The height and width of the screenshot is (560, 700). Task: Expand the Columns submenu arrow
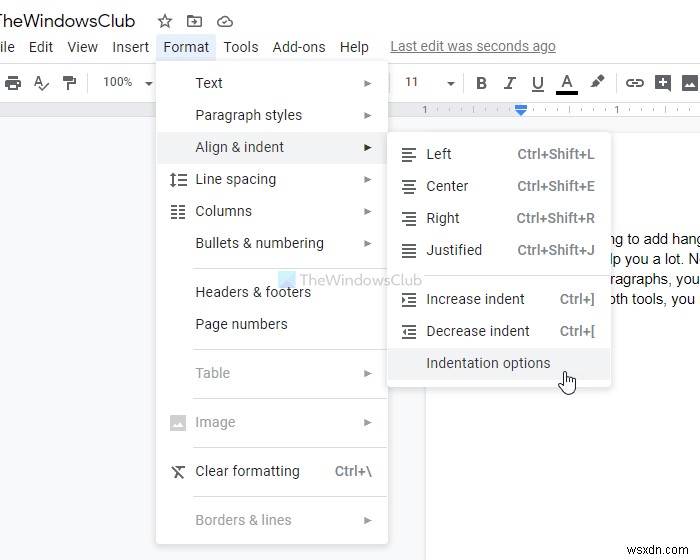tap(367, 212)
